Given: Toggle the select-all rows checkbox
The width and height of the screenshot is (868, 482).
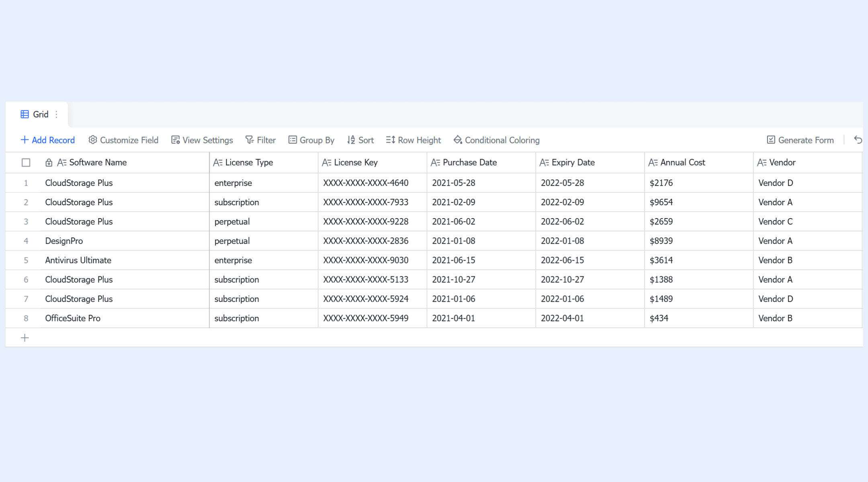Looking at the screenshot, I should (26, 163).
